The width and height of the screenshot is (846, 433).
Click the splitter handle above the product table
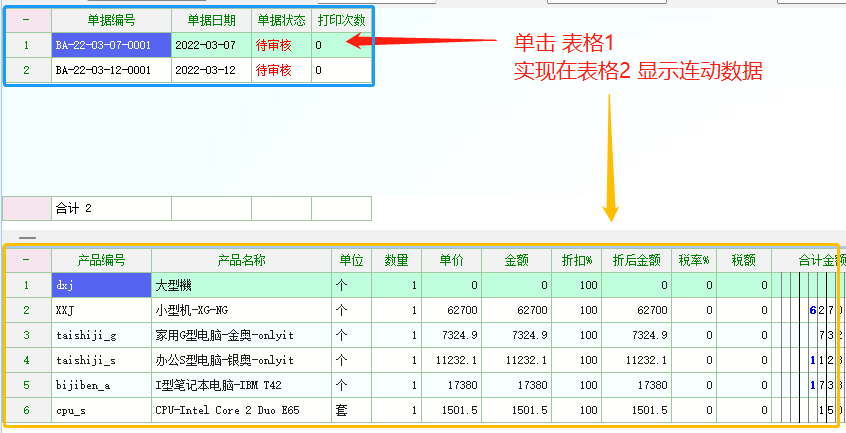click(x=28, y=239)
